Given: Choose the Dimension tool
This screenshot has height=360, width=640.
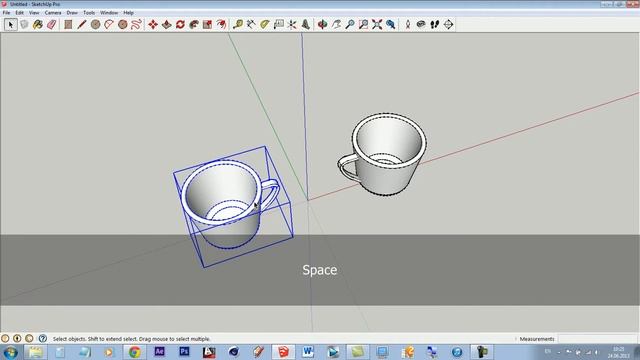Looking at the screenshot, I should (x=251, y=24).
